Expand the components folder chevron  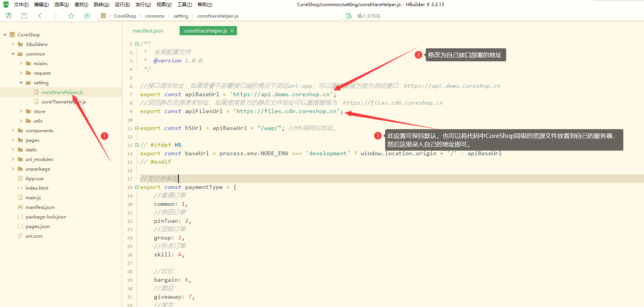(13, 131)
